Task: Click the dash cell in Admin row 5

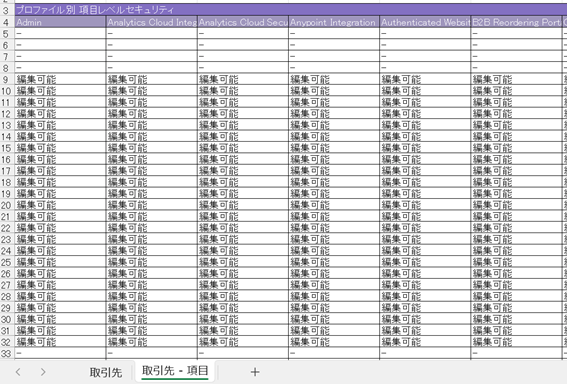Action: click(60, 34)
